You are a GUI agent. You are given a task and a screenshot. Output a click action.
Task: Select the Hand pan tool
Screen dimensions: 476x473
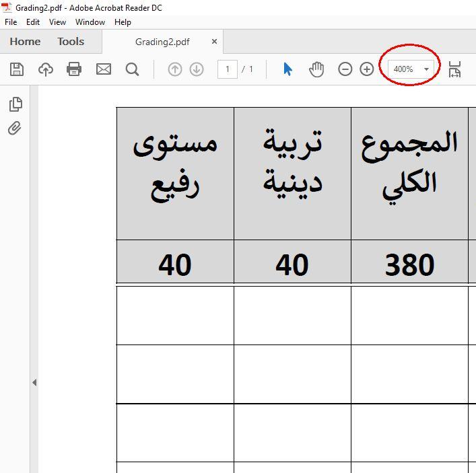(x=316, y=69)
